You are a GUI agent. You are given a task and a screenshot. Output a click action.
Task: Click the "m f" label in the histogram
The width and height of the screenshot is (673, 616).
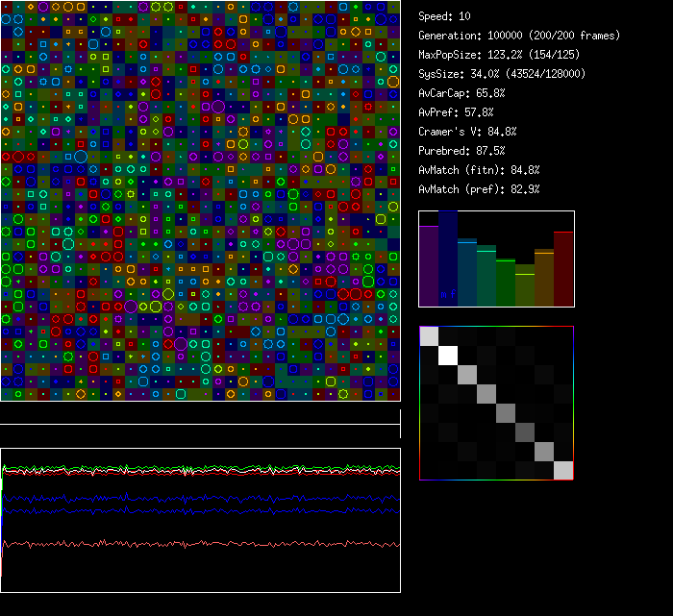pyautogui.click(x=447, y=294)
